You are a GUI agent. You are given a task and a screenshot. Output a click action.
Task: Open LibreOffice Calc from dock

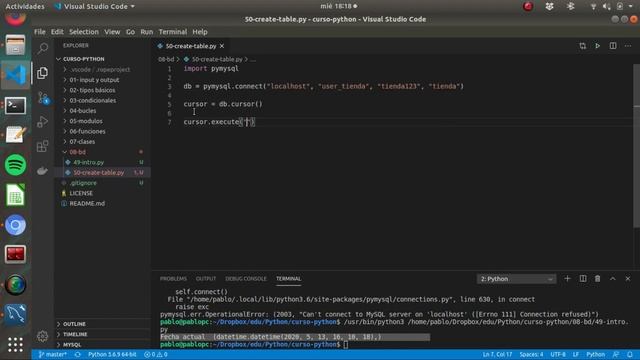tap(16, 195)
